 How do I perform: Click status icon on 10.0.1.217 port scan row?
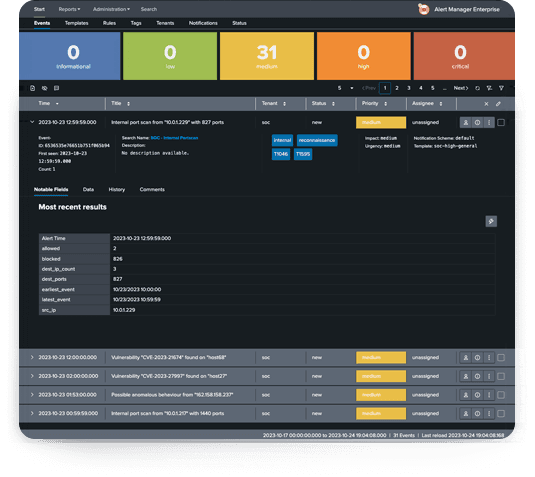(x=477, y=413)
